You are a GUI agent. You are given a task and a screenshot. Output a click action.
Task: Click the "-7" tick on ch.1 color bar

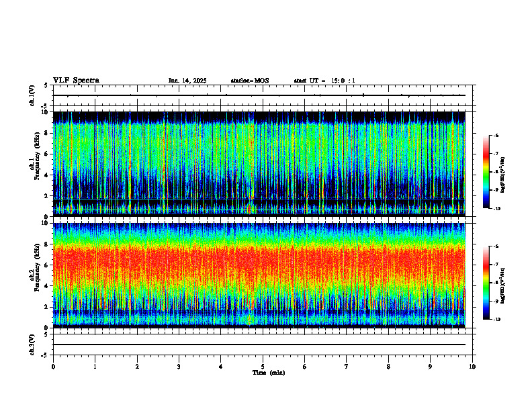pyautogui.click(x=495, y=154)
